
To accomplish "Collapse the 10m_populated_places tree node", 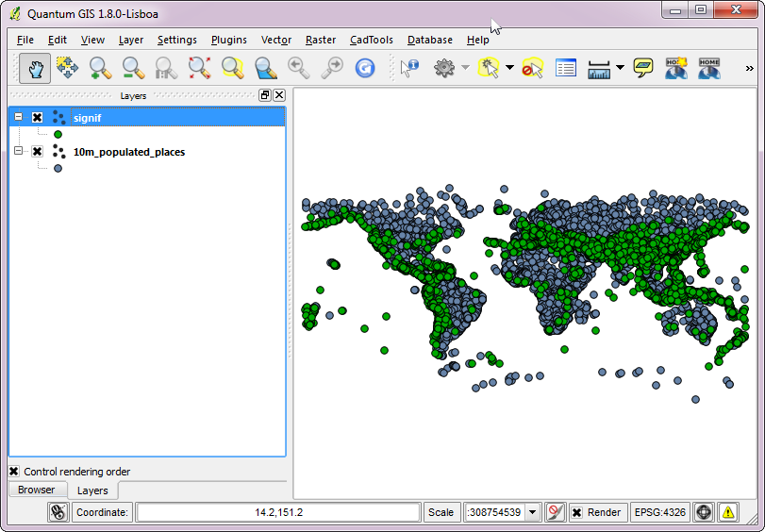I will tap(19, 151).
